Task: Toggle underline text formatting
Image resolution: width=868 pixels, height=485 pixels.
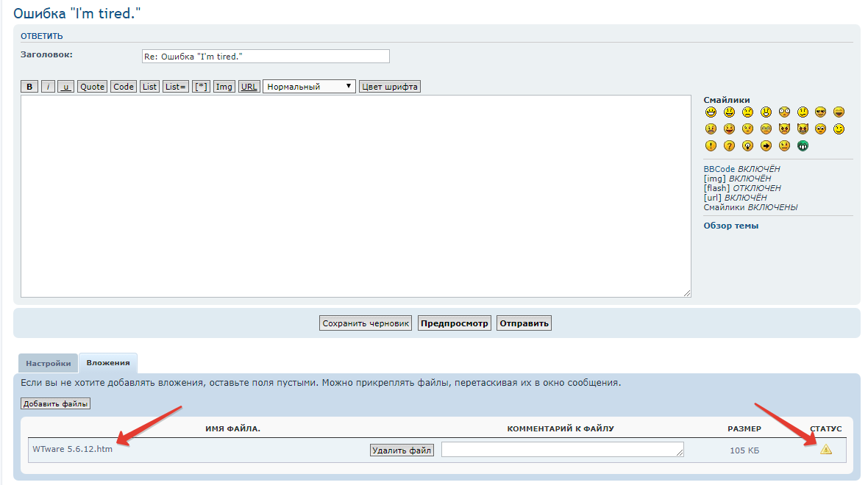Action: coord(65,87)
